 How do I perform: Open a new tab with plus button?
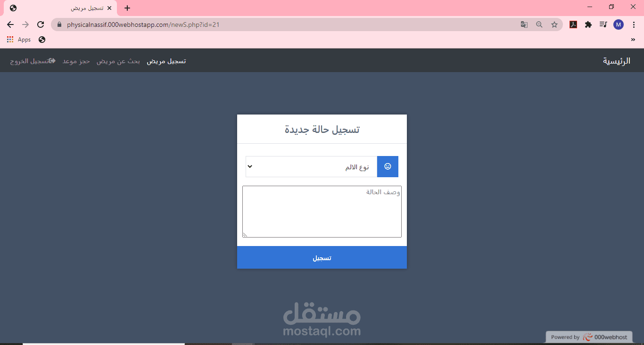(127, 8)
